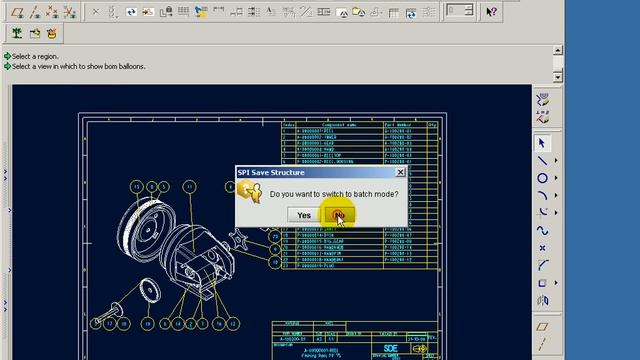The height and width of the screenshot is (360, 640).
Task: Select the arrow pointer tool in right toolbar
Action: click(x=542, y=143)
